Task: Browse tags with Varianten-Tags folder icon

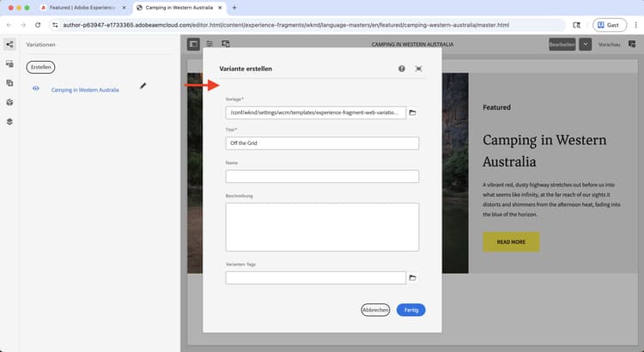Action: 413,278
